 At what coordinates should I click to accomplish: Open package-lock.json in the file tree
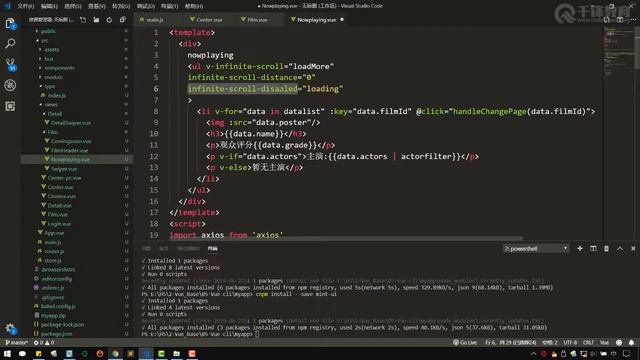pos(62,324)
